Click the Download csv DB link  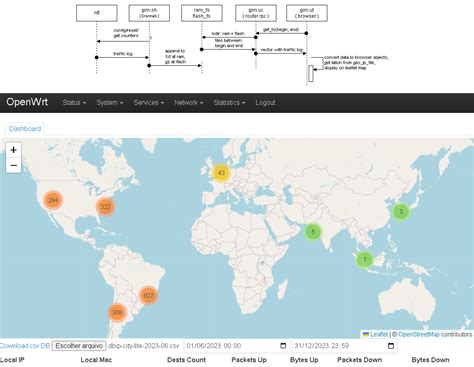25,346
